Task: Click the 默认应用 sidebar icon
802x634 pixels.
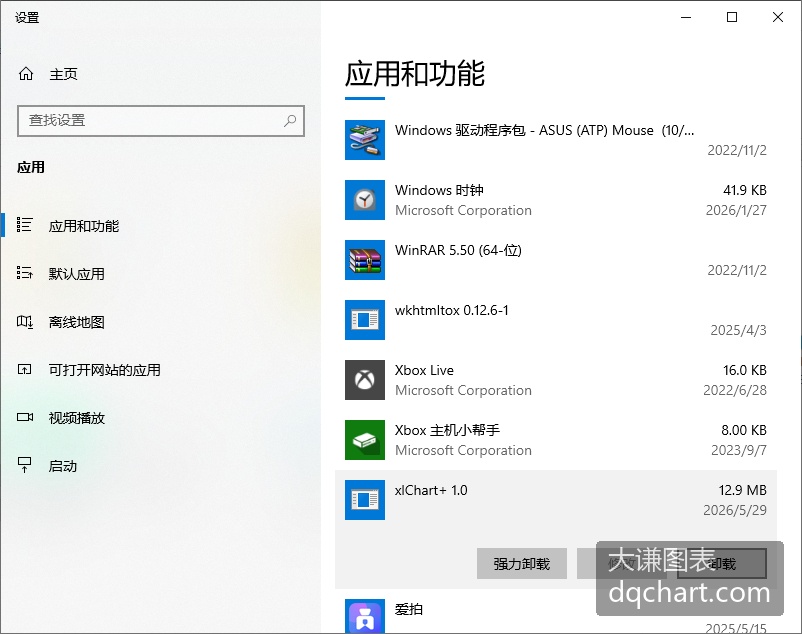Action: point(25,273)
